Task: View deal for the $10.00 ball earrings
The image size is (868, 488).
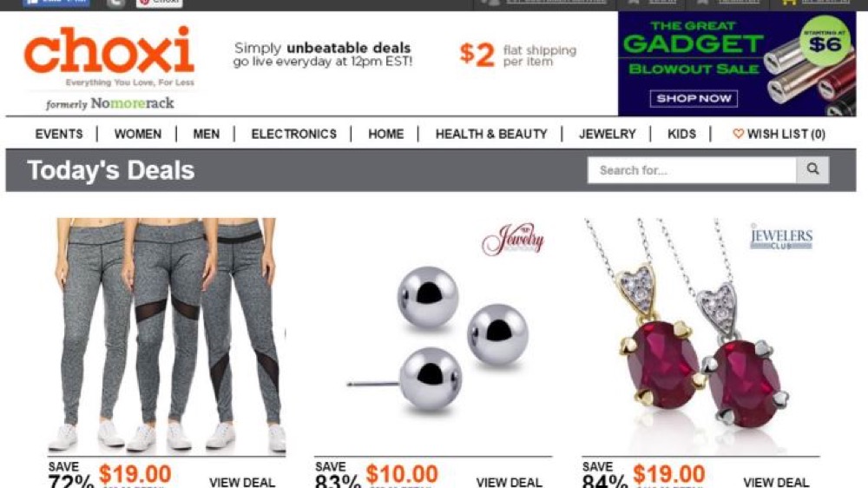Action: point(509,482)
